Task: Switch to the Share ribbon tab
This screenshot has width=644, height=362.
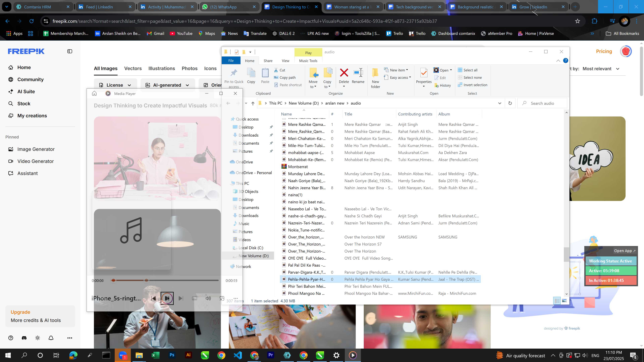Action: (x=268, y=61)
